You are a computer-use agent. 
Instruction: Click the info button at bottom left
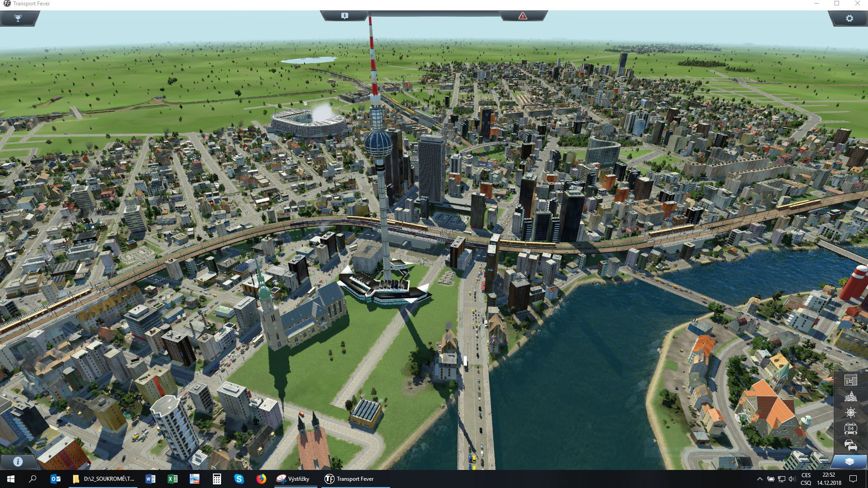tap(18, 461)
